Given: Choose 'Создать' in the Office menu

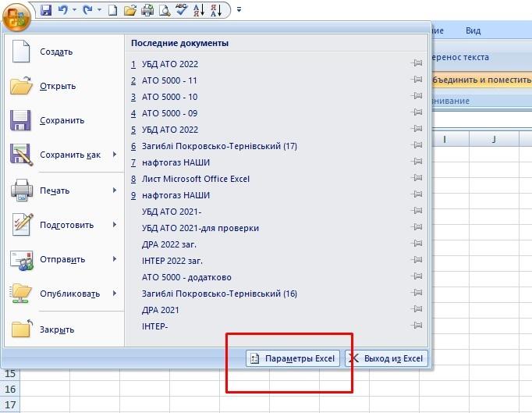Looking at the screenshot, I should (56, 52).
